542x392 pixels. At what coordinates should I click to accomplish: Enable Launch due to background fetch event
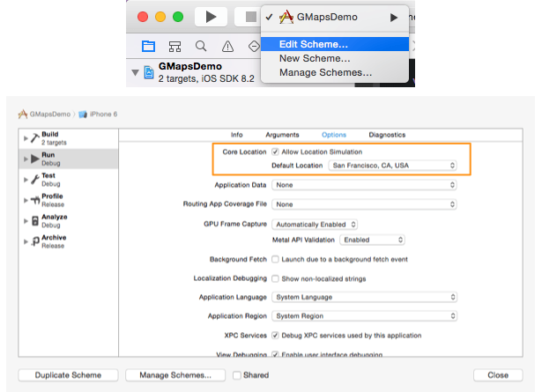point(276,260)
